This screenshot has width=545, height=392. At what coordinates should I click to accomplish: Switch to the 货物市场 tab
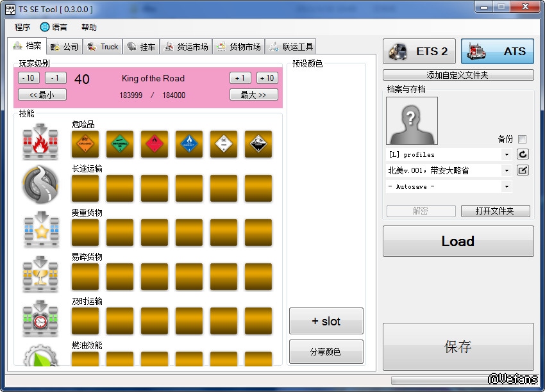(x=239, y=47)
